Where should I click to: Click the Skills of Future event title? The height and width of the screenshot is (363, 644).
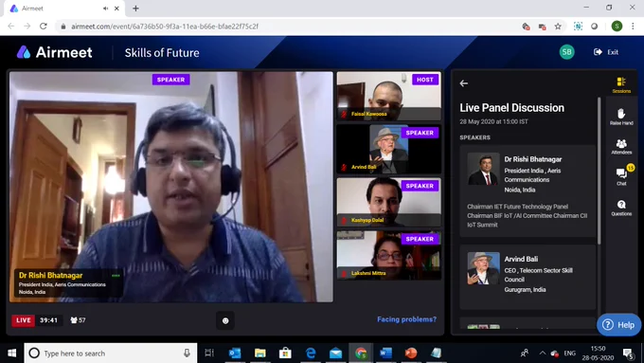click(x=162, y=53)
